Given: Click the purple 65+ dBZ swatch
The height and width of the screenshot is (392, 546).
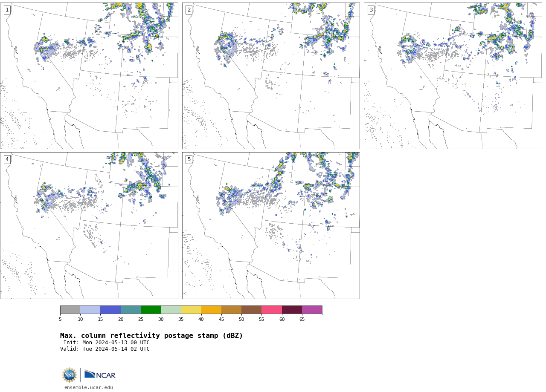Looking at the screenshot, I should [312, 310].
